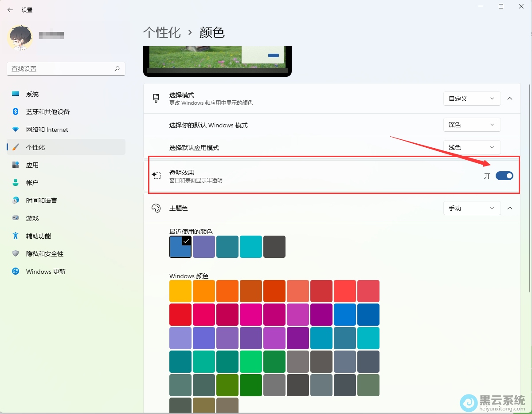Select the 游戏 controller icon
The width and height of the screenshot is (532, 414).
pos(15,218)
